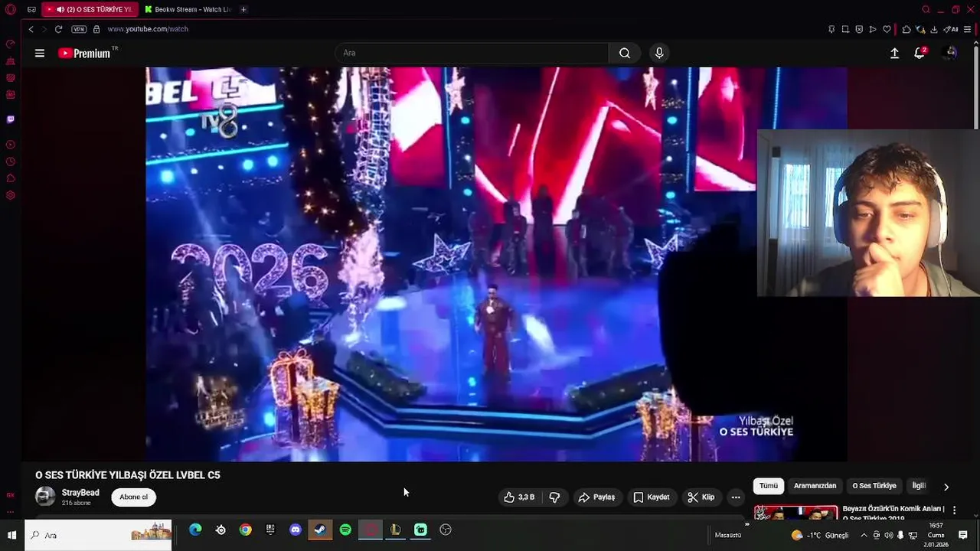Image resolution: width=980 pixels, height=551 pixels.
Task: Open the YouTube upload/create icon
Action: (x=894, y=53)
